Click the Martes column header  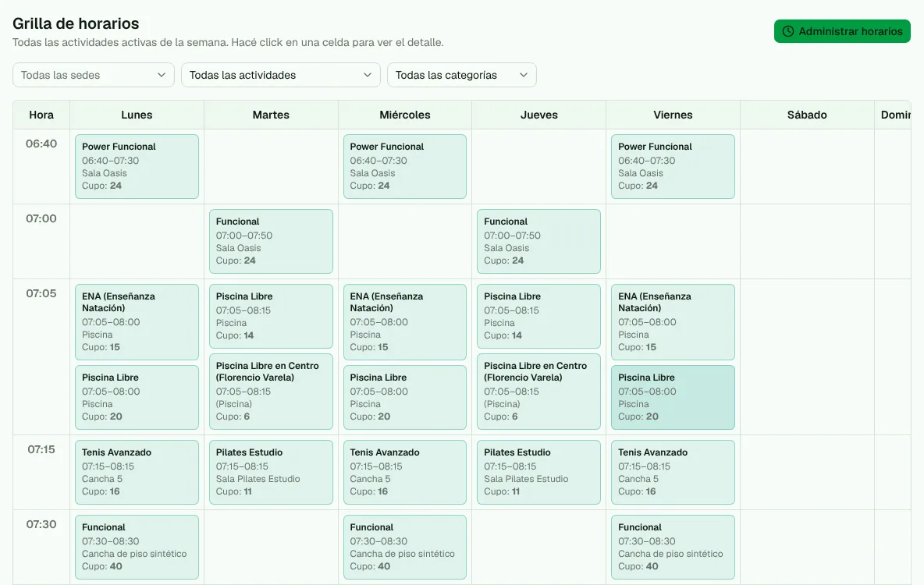click(x=271, y=115)
